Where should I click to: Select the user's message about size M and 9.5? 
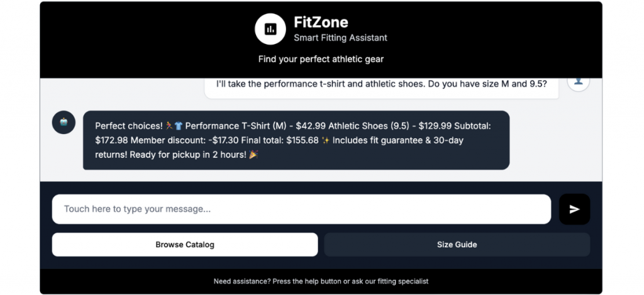coord(381,84)
